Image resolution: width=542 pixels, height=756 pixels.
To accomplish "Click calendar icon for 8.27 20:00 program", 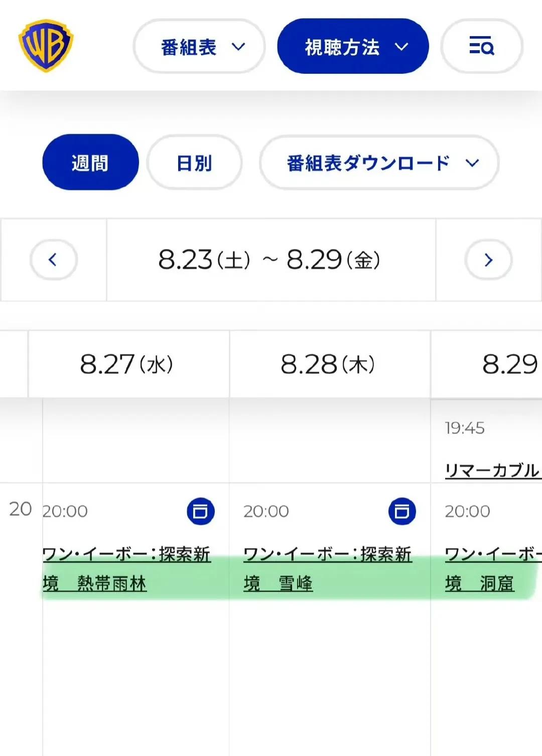I will point(201,511).
